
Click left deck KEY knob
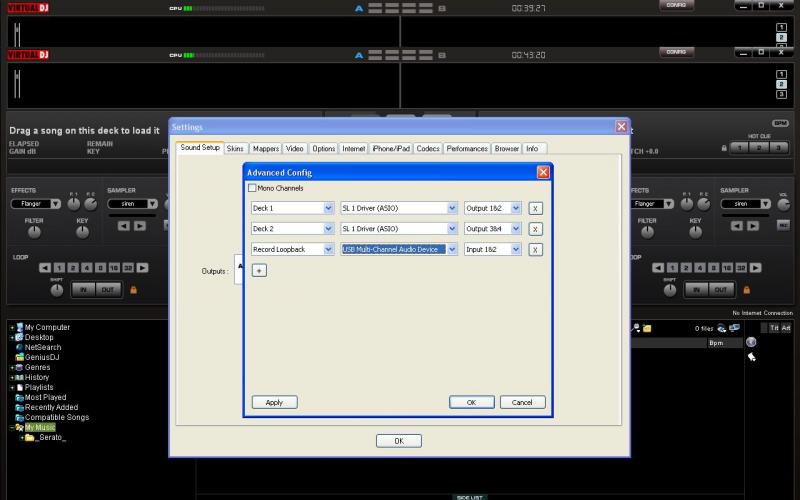tap(82, 232)
